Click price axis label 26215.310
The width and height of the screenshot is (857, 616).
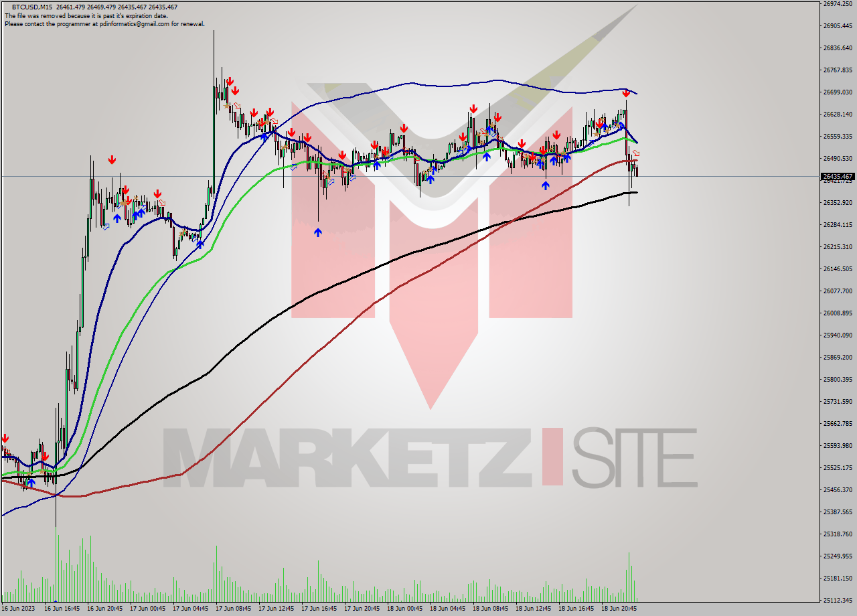(x=838, y=247)
